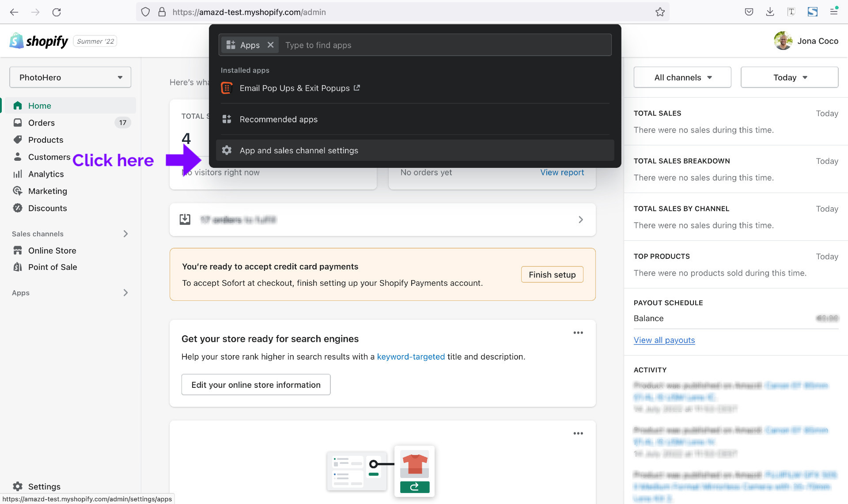Open the All channels dropdown

point(682,77)
